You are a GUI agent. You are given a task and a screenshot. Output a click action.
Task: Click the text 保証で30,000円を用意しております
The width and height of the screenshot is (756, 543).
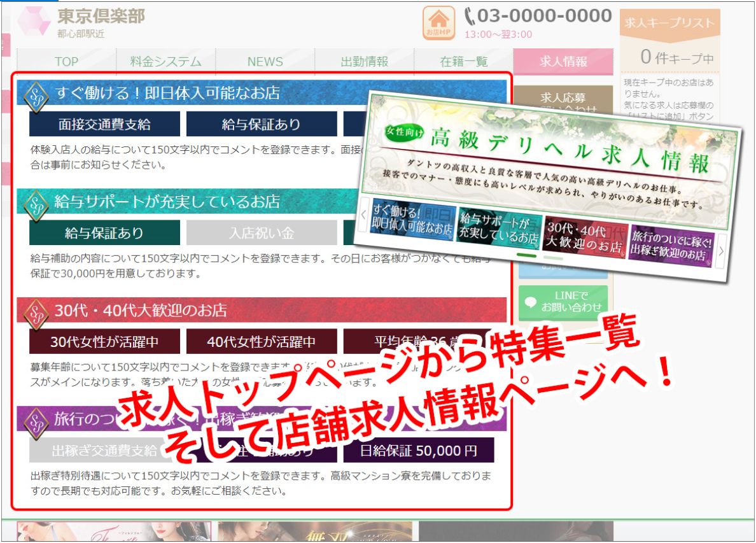coord(116,274)
